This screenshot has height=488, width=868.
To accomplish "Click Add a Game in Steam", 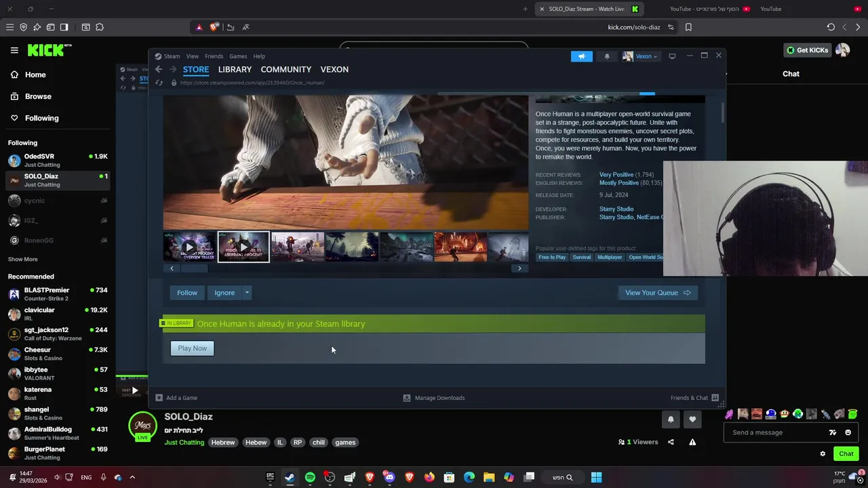I will coord(176,398).
